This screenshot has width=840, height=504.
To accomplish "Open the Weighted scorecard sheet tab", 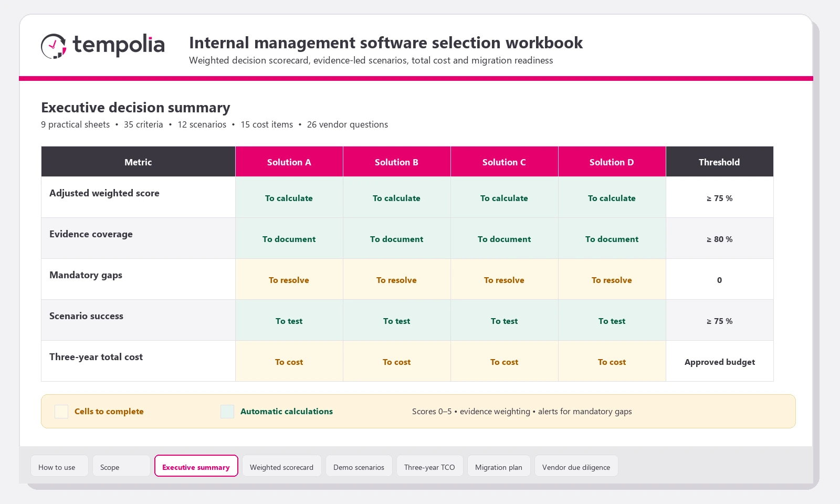I will 282,466.
